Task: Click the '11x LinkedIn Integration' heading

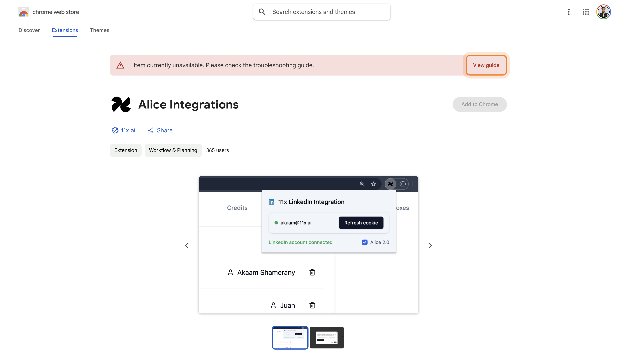Action: [311, 202]
